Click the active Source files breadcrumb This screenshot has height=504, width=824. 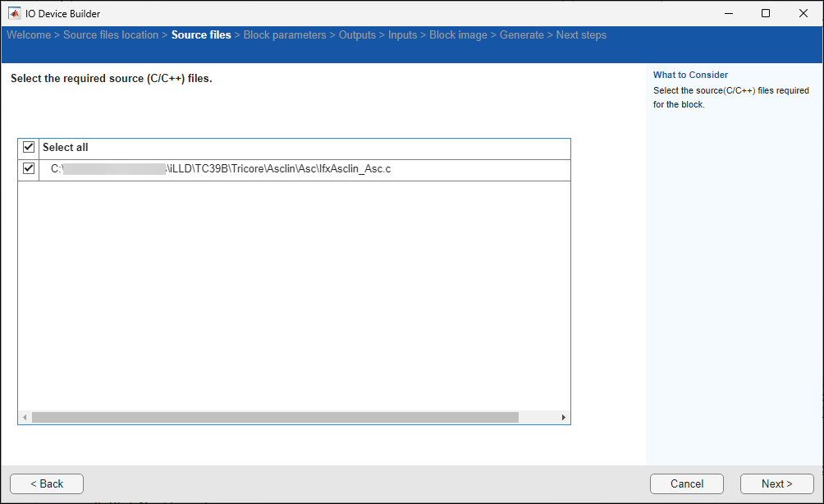click(201, 34)
